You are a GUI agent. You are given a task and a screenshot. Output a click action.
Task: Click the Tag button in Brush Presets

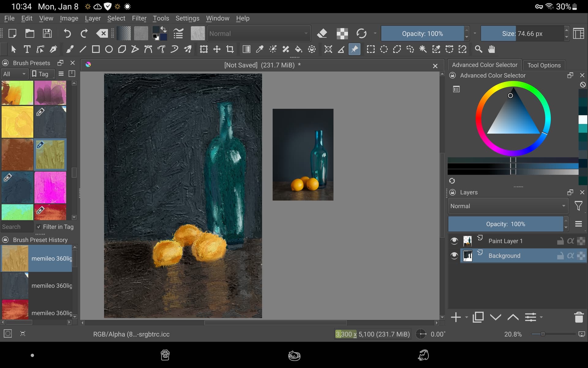(41, 74)
